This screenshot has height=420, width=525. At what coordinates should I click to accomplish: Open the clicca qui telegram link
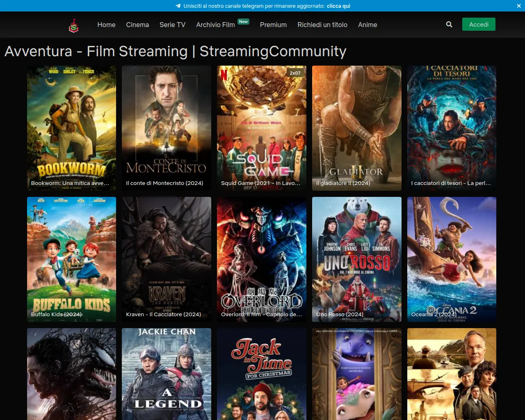338,6
